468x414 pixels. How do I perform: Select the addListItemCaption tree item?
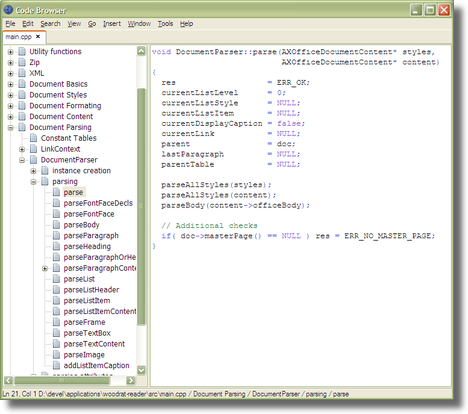point(96,366)
